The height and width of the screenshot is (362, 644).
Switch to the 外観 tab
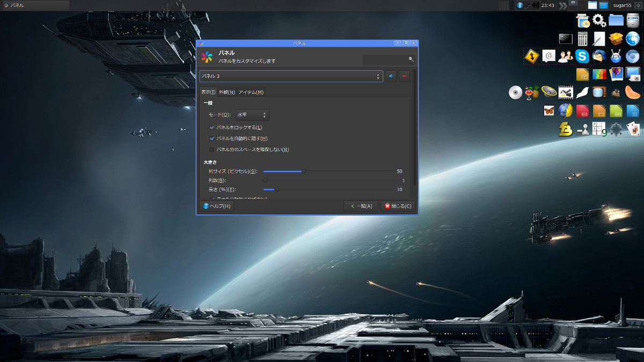click(227, 92)
